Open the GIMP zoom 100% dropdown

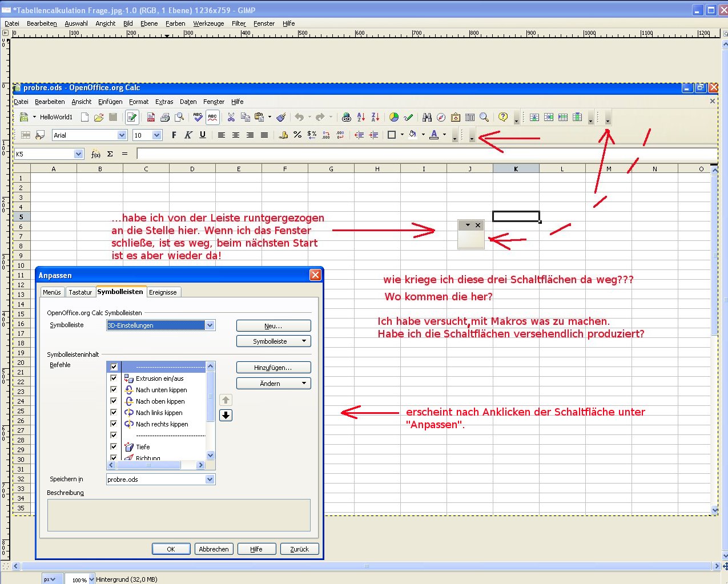pyautogui.click(x=91, y=579)
